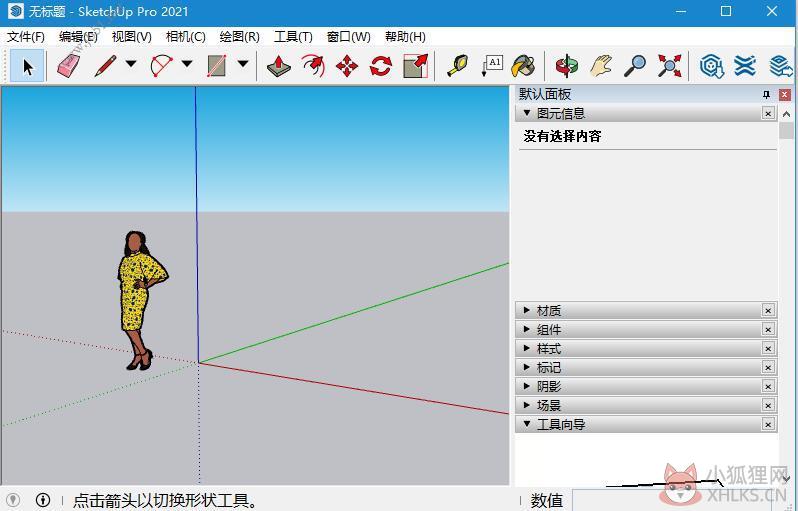Select the Move tool
Screen dimensions: 798x511
(x=347, y=66)
